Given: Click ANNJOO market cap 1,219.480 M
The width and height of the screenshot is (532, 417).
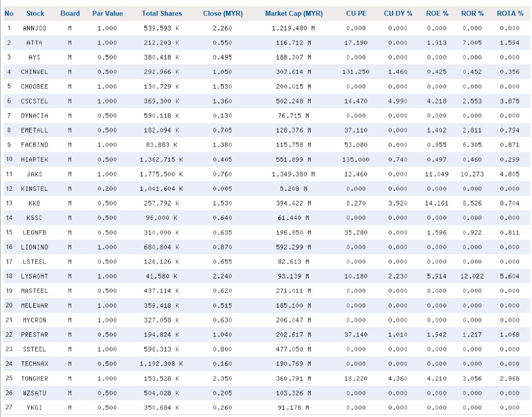Looking at the screenshot, I should (x=294, y=28).
